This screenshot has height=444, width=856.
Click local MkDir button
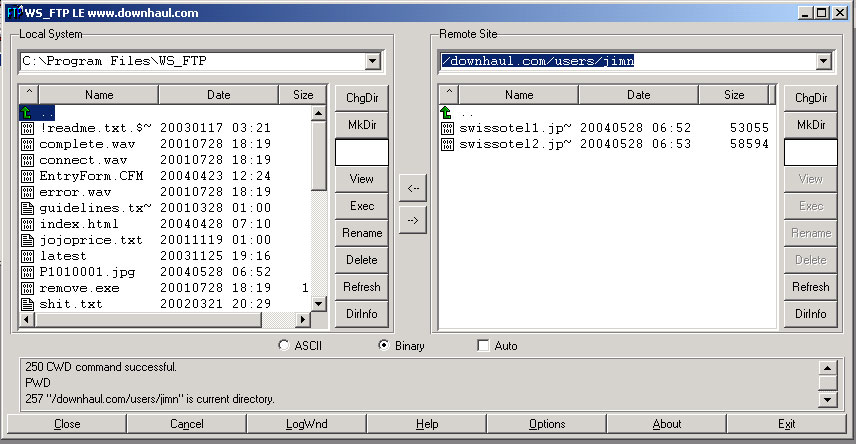361,125
